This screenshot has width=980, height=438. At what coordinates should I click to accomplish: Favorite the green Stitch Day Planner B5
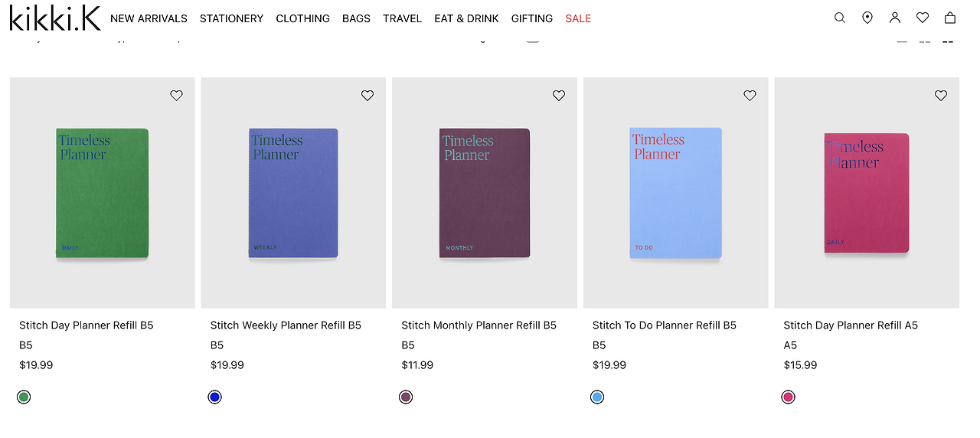[x=177, y=96]
